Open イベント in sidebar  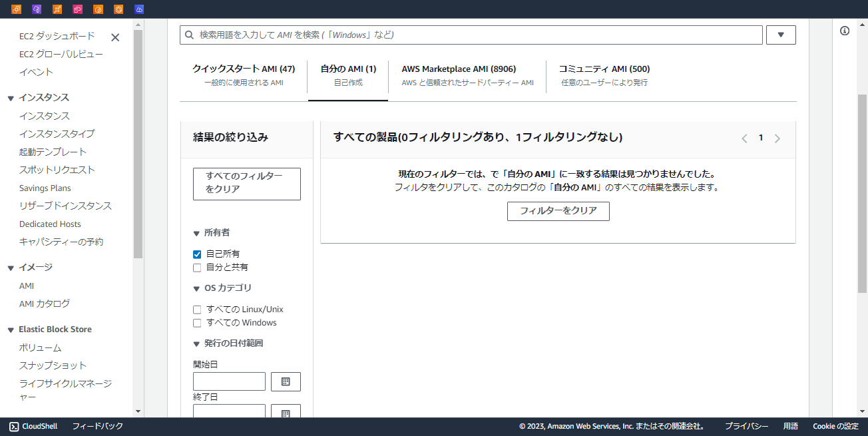tap(36, 72)
